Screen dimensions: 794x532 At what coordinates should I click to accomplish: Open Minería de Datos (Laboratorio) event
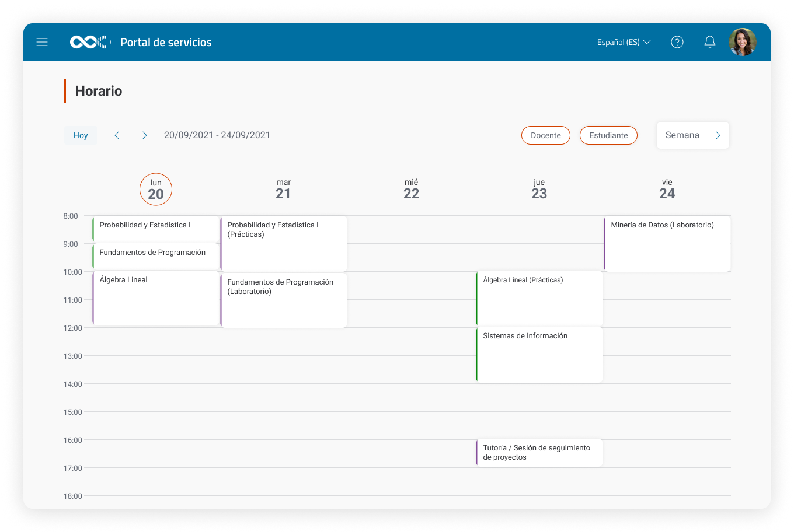coord(667,244)
